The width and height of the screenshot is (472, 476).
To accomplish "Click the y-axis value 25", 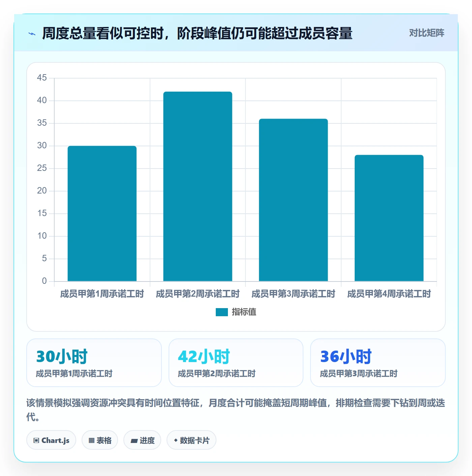I will (42, 168).
